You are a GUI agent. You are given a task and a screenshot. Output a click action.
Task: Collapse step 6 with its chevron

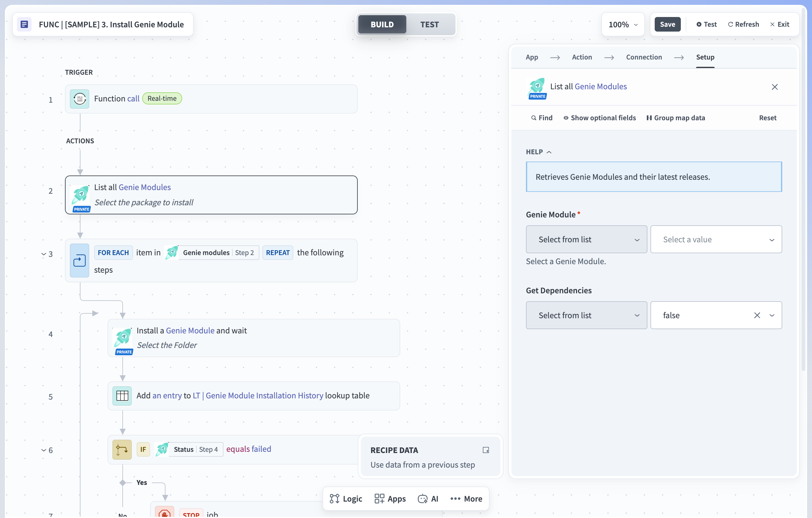click(43, 450)
